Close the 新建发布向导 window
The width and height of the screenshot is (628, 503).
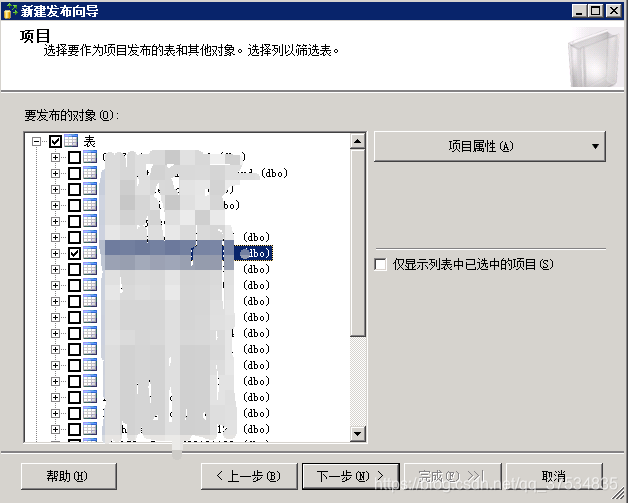pyautogui.click(x=614, y=11)
